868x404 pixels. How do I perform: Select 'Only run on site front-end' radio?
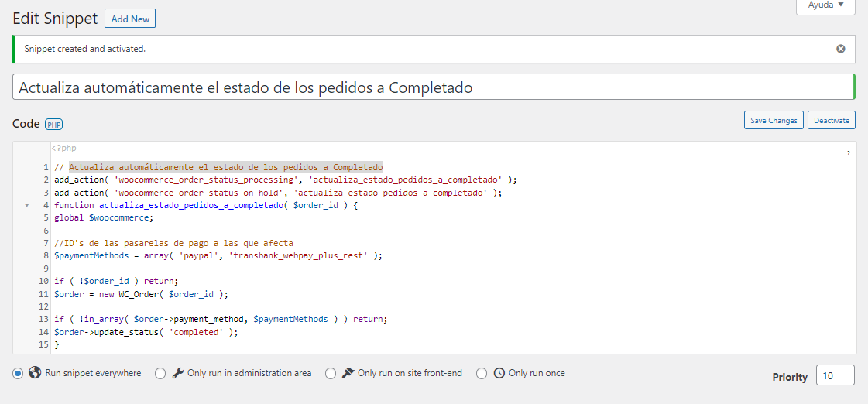pyautogui.click(x=331, y=374)
